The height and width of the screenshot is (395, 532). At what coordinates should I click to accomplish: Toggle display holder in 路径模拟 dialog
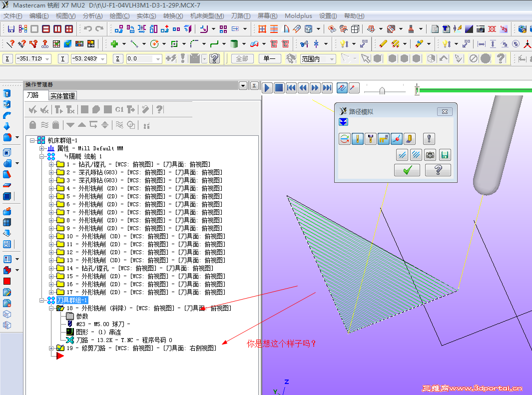click(371, 139)
